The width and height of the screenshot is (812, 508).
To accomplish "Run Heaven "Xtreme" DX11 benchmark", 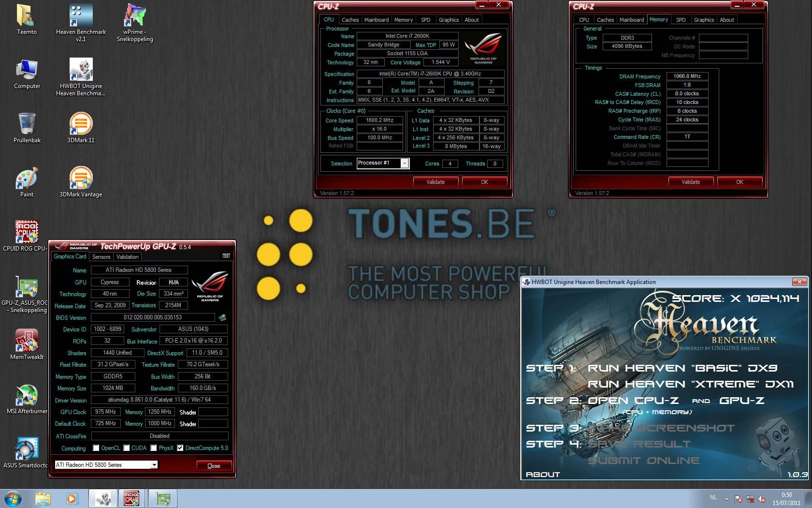I will 691,384.
